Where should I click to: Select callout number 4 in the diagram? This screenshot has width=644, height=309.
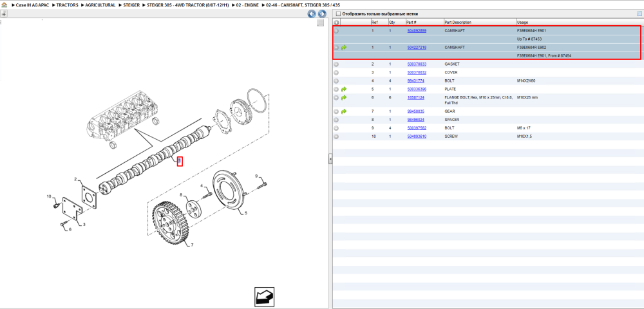(x=202, y=186)
